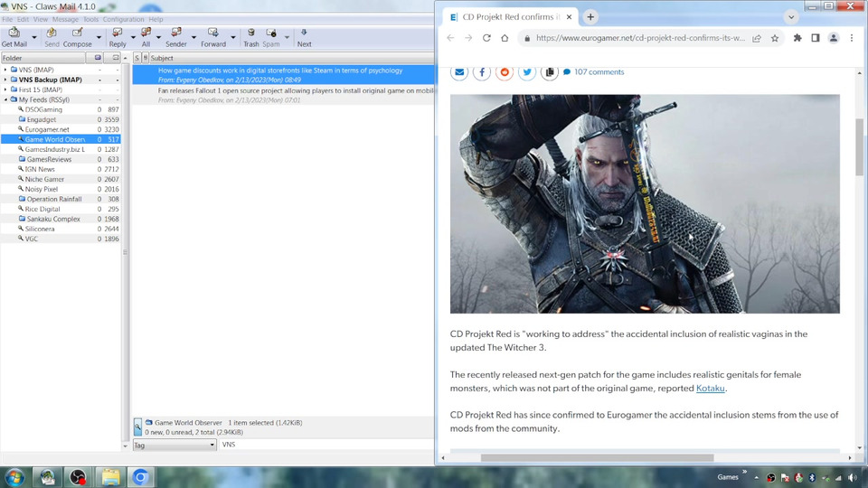The image size is (868, 488).
Task: Click Compose to write a new message
Action: [x=77, y=37]
